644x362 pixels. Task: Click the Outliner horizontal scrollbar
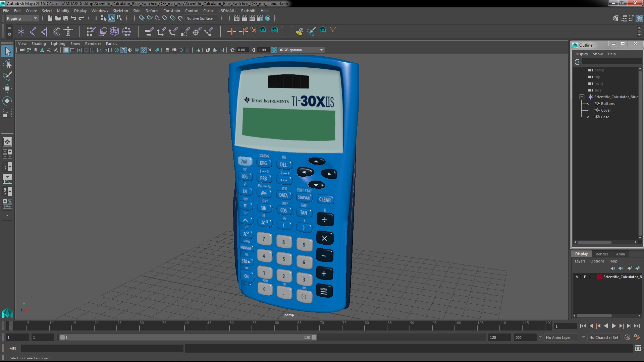point(594,242)
